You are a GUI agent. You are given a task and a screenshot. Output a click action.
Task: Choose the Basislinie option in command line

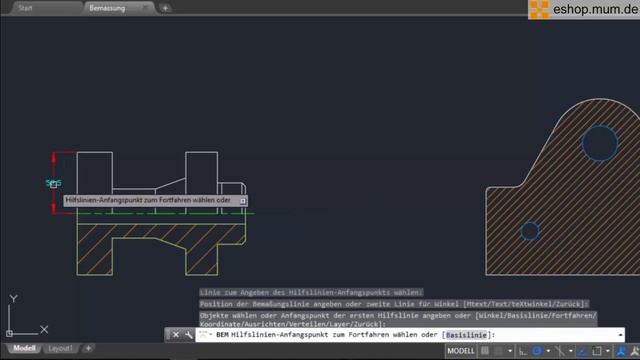point(466,335)
